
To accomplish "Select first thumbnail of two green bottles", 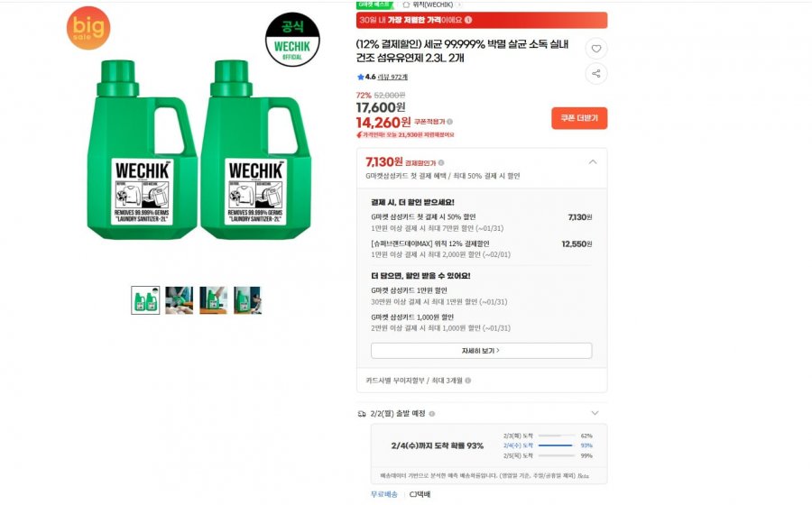I will pos(145,300).
